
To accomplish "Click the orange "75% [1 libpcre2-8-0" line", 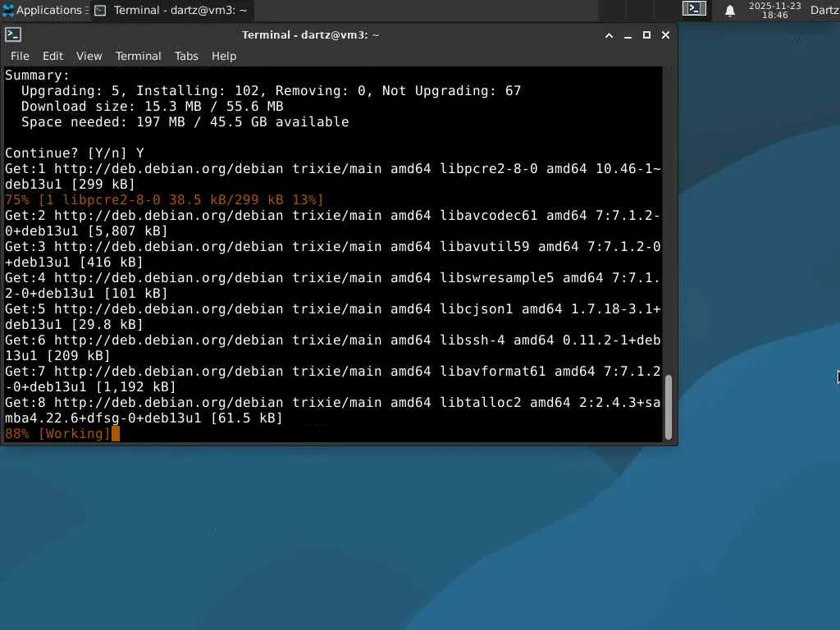I will (164, 200).
